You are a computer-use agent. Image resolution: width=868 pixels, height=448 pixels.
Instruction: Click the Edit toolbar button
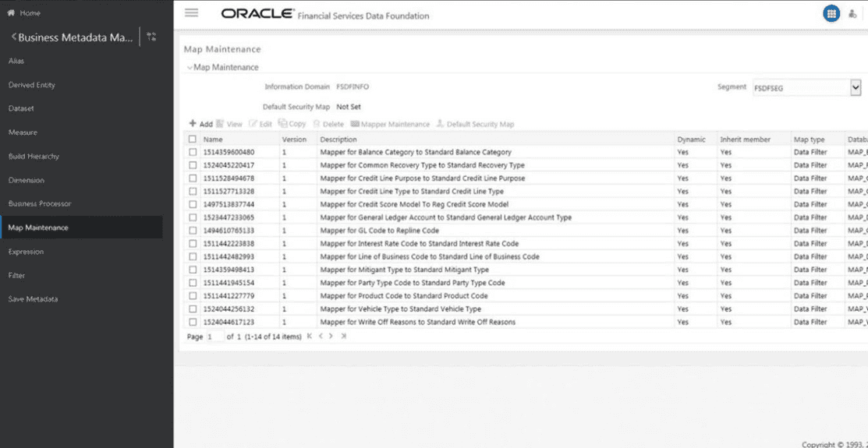[x=260, y=124]
